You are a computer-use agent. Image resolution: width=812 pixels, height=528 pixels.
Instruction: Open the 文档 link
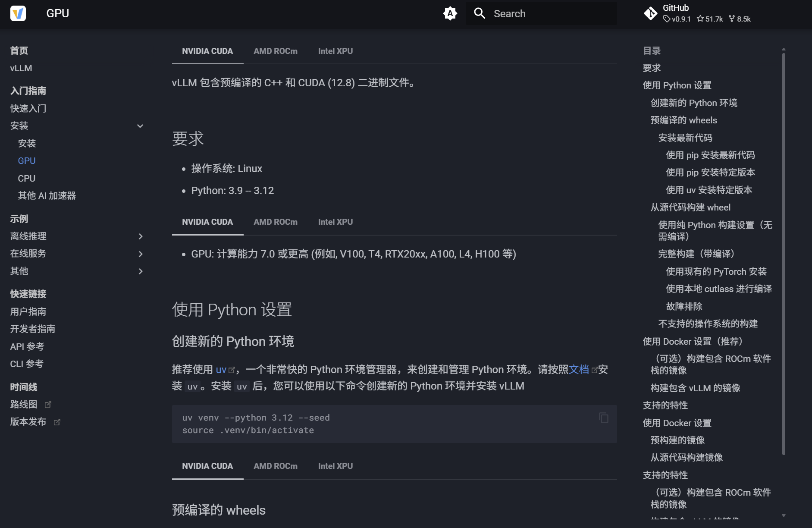[x=579, y=369]
